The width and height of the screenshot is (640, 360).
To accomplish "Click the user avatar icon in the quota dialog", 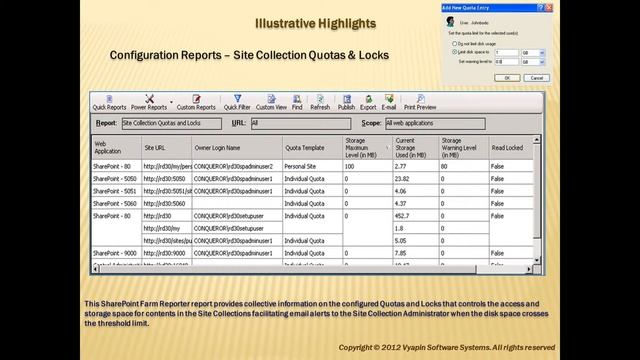I will point(450,22).
